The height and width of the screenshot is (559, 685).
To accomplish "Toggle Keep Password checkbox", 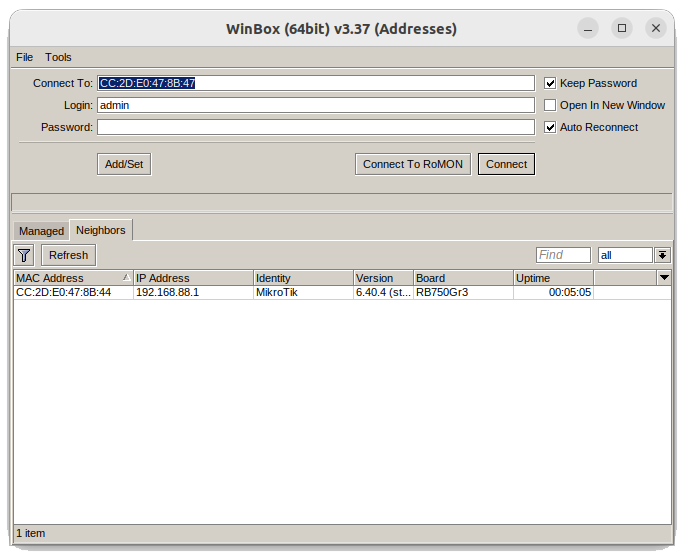I will (x=550, y=83).
